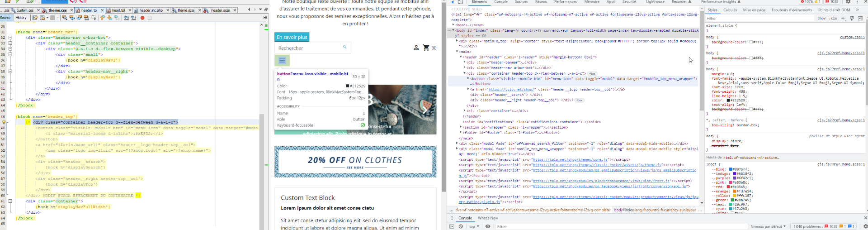Open the theme.css editor tab
868x230 pixels.
pos(57,10)
